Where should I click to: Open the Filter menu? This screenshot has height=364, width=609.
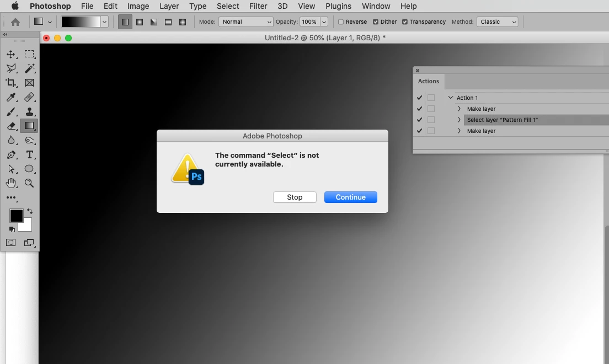tap(258, 6)
